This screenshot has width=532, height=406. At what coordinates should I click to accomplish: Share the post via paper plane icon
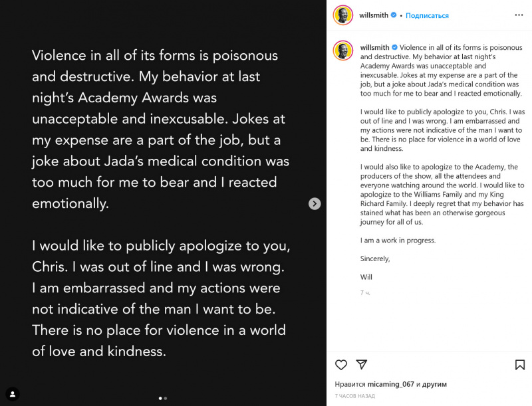(x=361, y=365)
